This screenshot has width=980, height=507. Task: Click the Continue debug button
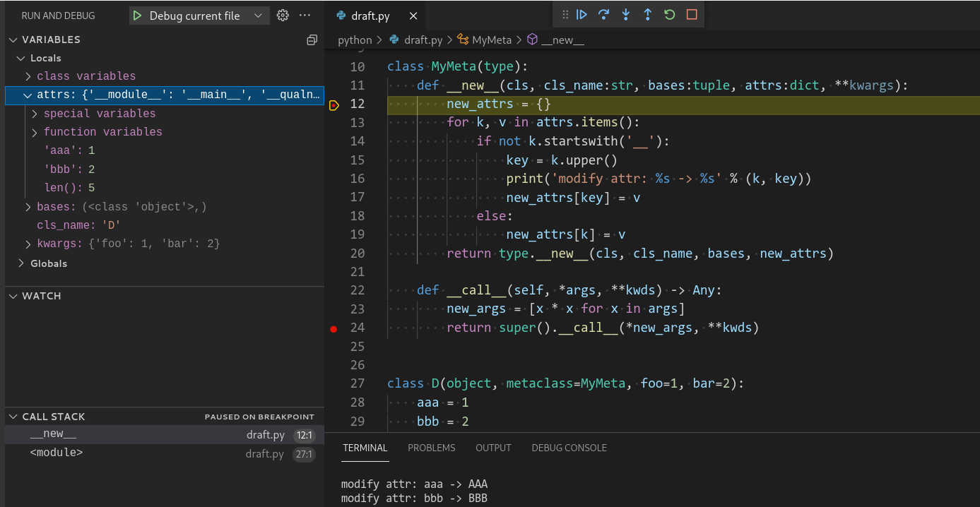coord(581,15)
